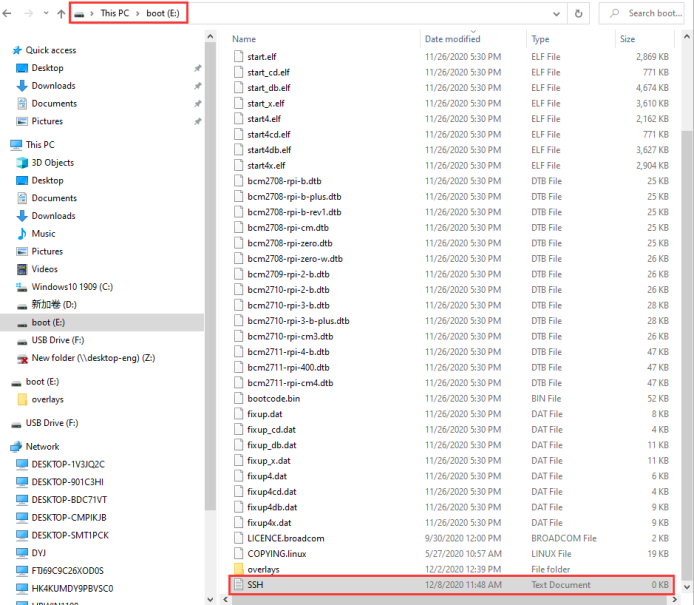Viewport: 694px width, 605px height.
Task: Select bcm2708-rpi-zero-w.dtb file
Action: pos(295,258)
